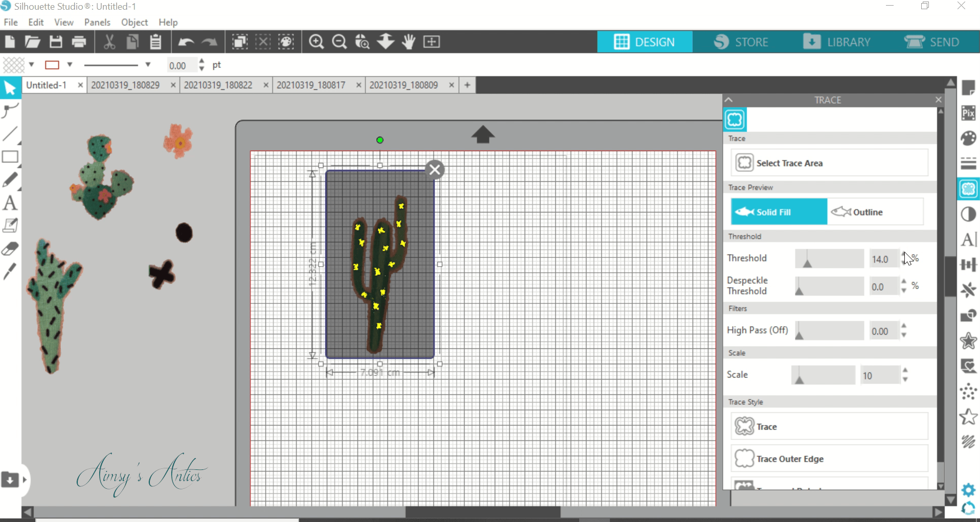Image resolution: width=980 pixels, height=522 pixels.
Task: Click the Zoom In magnifier
Action: tap(316, 42)
